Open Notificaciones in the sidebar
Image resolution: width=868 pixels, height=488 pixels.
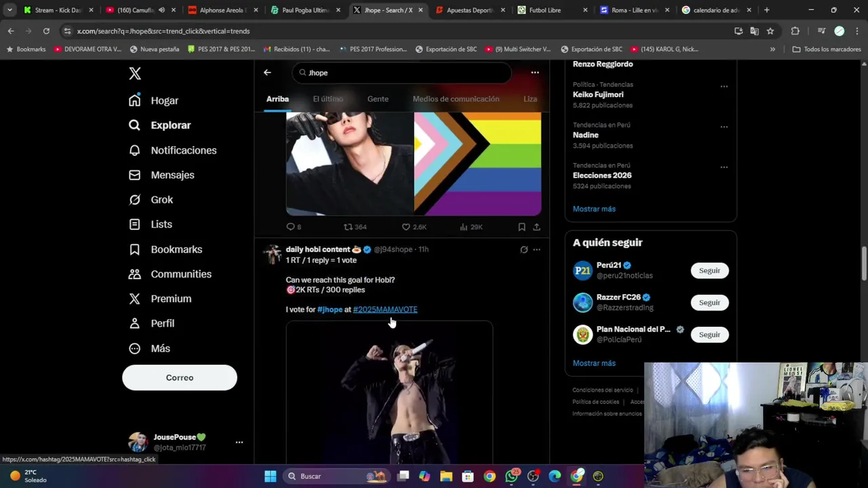[172, 150]
